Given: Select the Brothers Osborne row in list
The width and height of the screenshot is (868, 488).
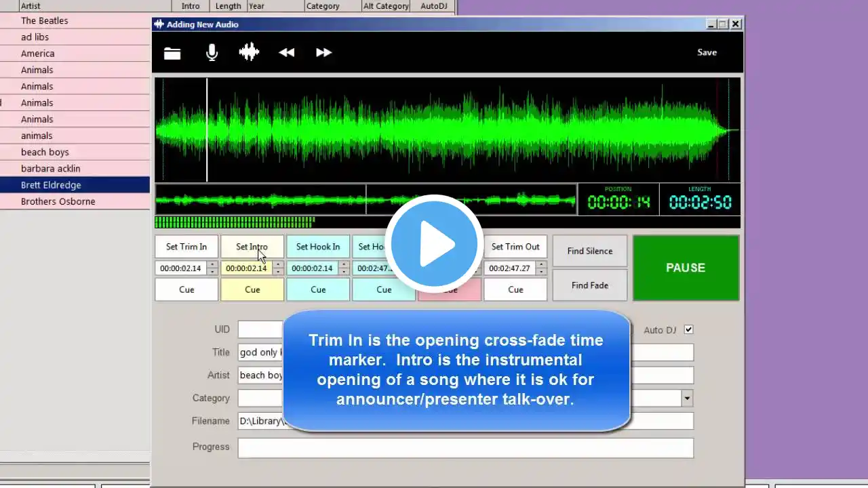Looking at the screenshot, I should tap(75, 201).
